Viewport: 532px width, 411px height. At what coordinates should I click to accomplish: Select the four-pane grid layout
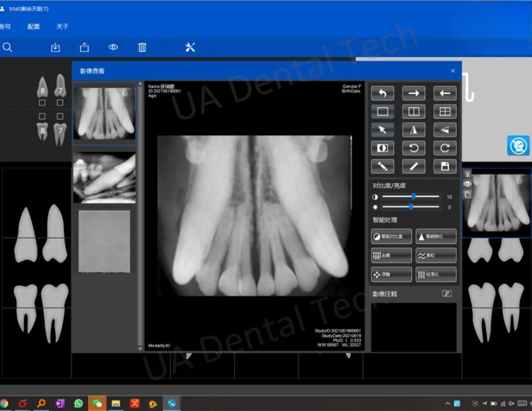click(x=445, y=111)
